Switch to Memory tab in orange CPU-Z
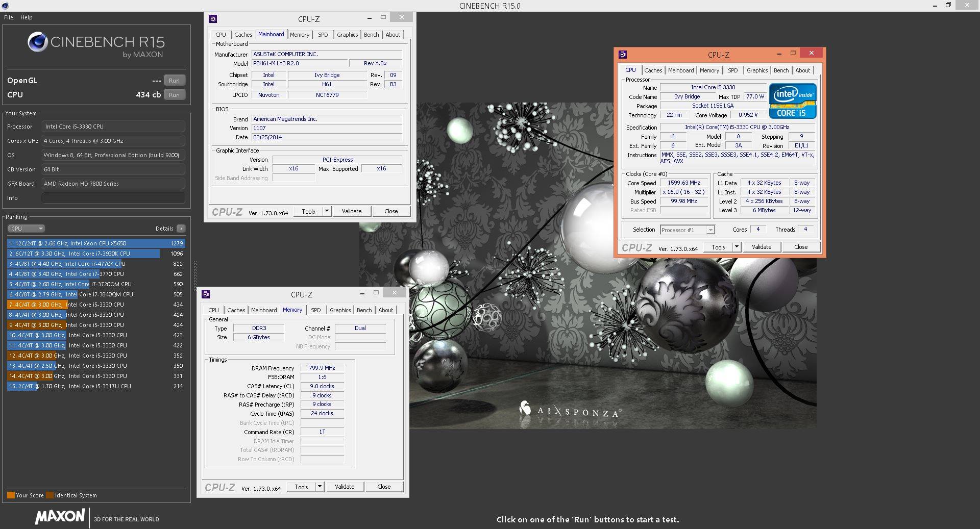Image resolution: width=980 pixels, height=529 pixels. click(x=709, y=70)
